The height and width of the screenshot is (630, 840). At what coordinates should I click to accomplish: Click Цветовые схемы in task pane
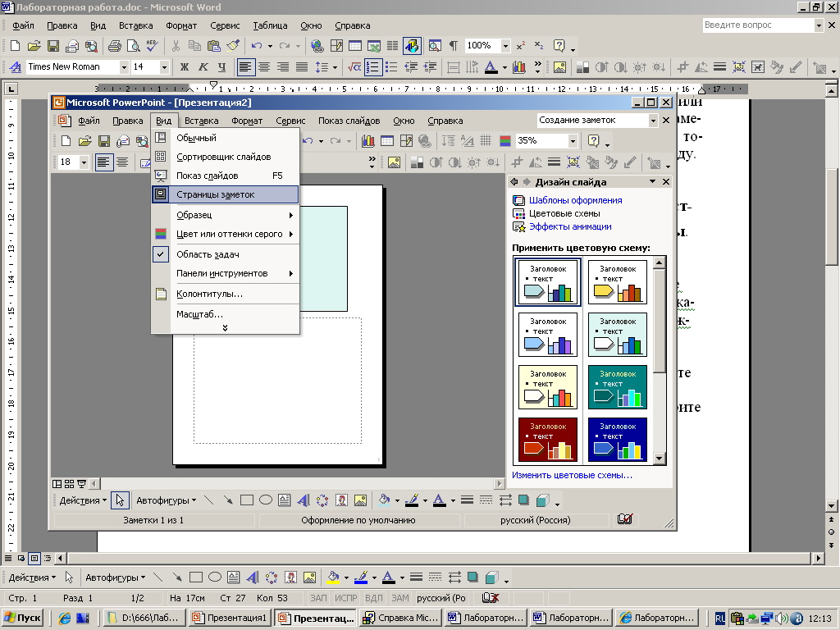[564, 213]
